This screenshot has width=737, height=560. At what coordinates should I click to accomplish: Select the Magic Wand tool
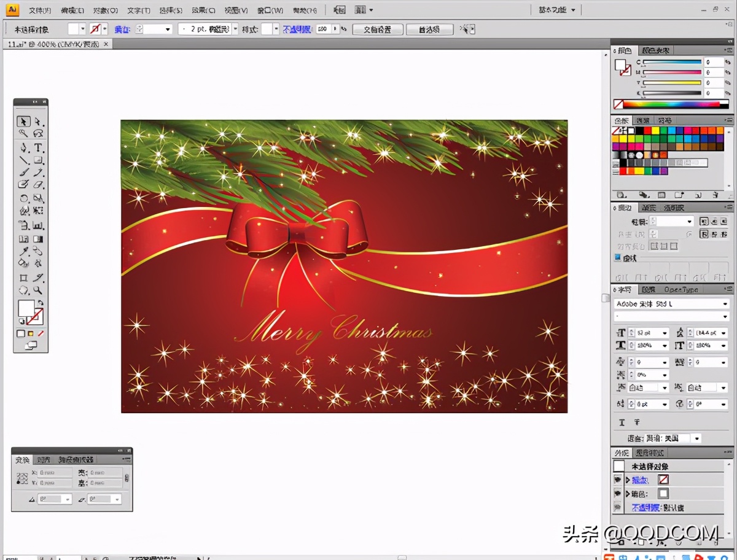[x=23, y=133]
